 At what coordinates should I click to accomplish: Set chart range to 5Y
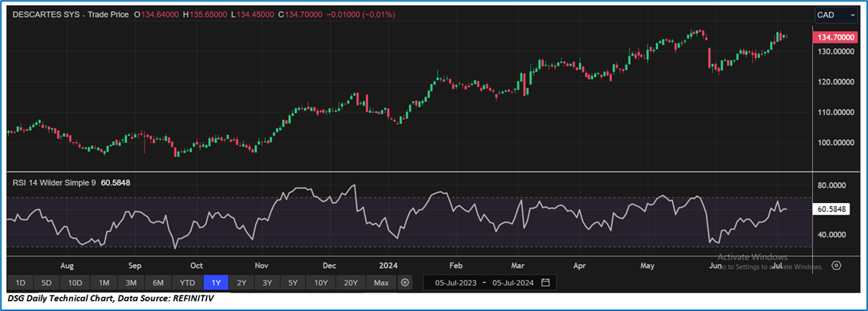point(293,282)
